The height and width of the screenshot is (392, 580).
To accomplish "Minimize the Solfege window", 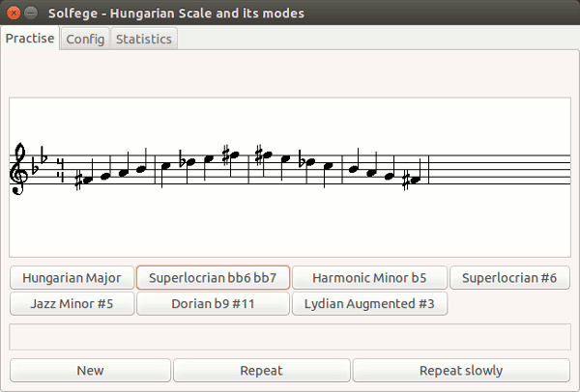I will click(31, 13).
